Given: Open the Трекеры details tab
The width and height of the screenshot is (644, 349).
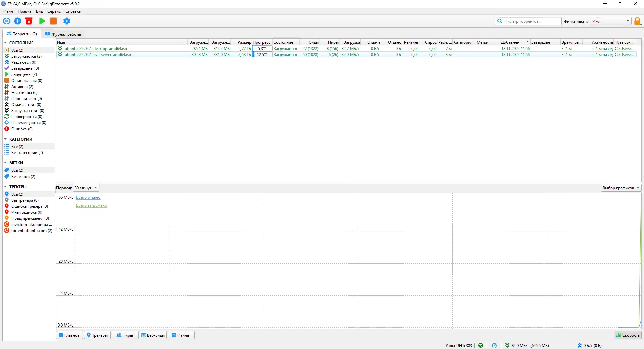Looking at the screenshot, I should [x=97, y=335].
